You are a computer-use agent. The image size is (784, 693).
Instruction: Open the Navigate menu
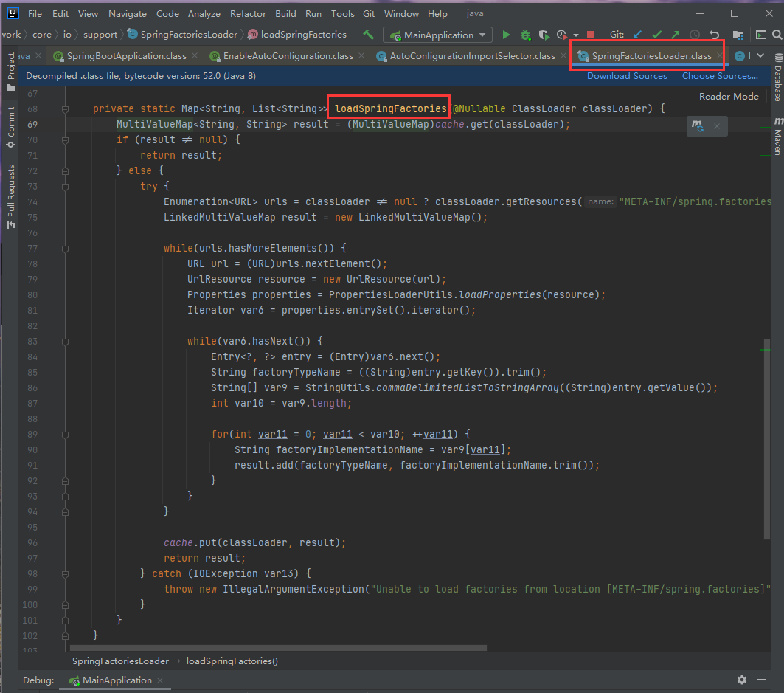[x=127, y=13]
